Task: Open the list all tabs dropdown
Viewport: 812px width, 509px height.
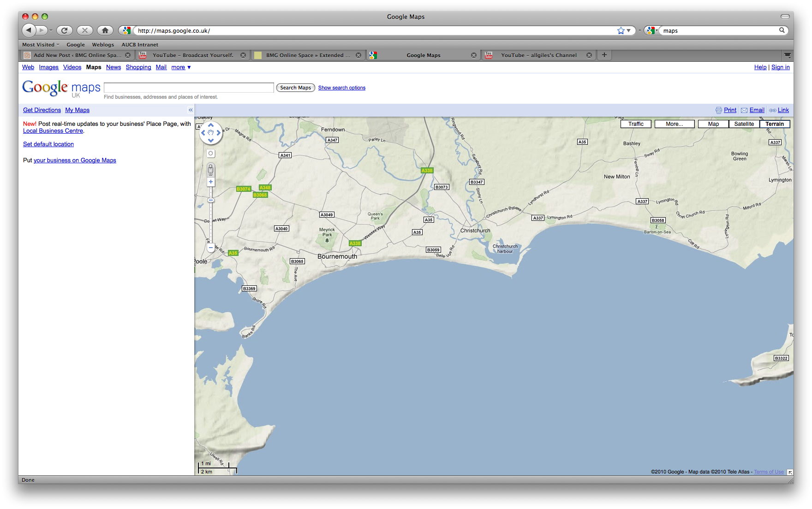Action: 787,55
